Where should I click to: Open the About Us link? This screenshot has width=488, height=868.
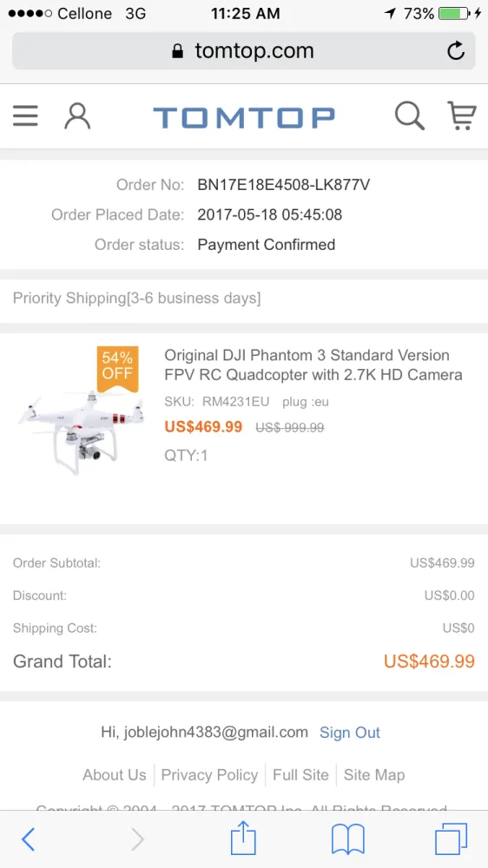[115, 775]
